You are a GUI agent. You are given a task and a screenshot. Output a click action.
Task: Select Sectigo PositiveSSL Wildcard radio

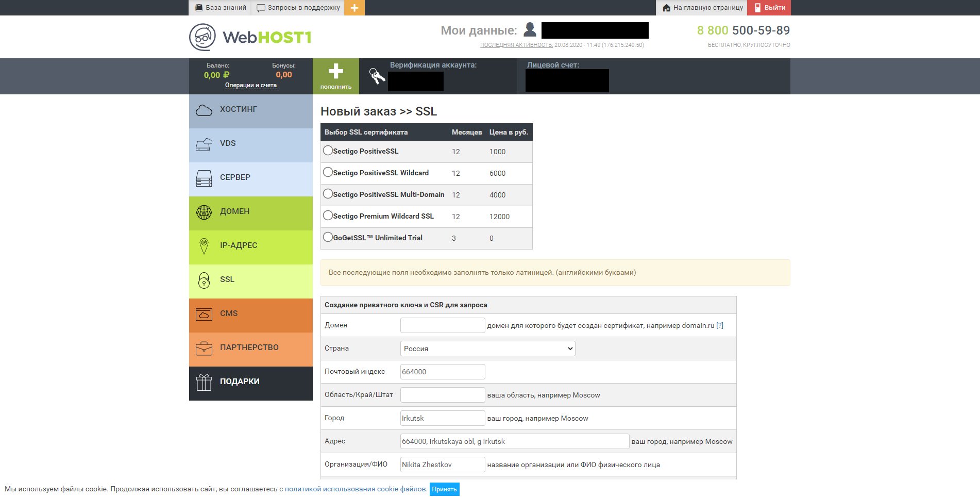[328, 172]
